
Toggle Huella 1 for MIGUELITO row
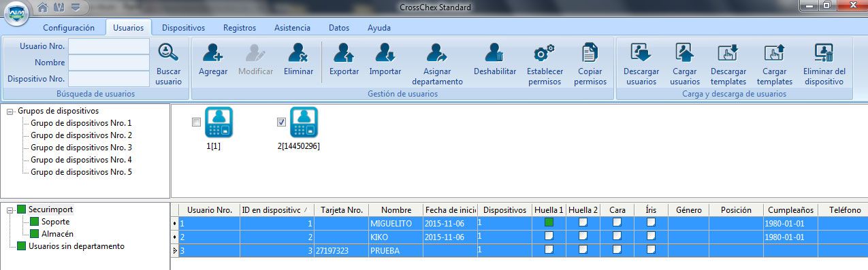(549, 222)
